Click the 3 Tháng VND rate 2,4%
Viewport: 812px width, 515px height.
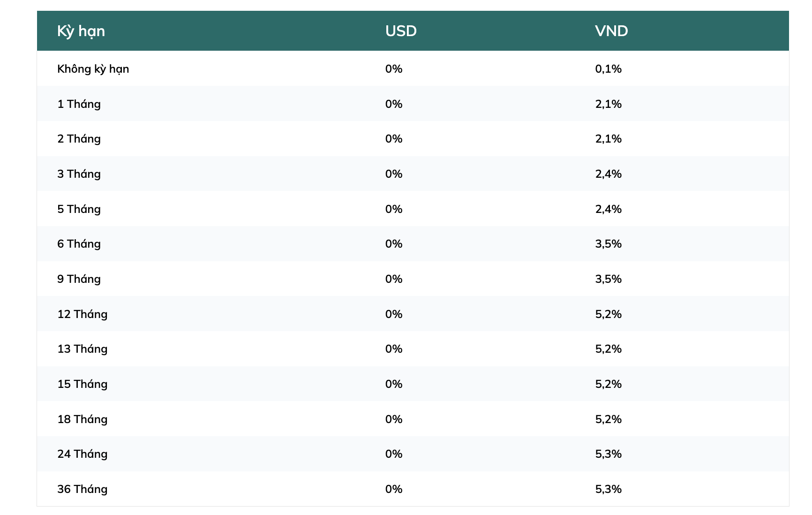tap(608, 174)
